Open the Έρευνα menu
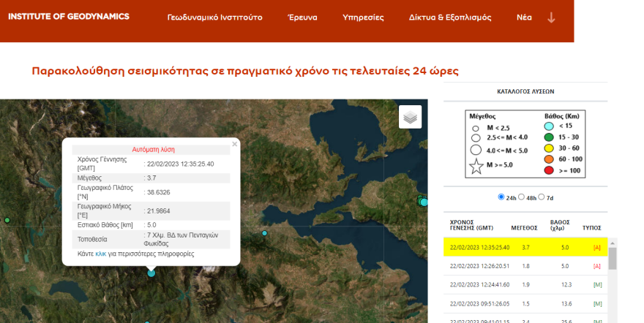This screenshot has width=644, height=323. [x=302, y=18]
